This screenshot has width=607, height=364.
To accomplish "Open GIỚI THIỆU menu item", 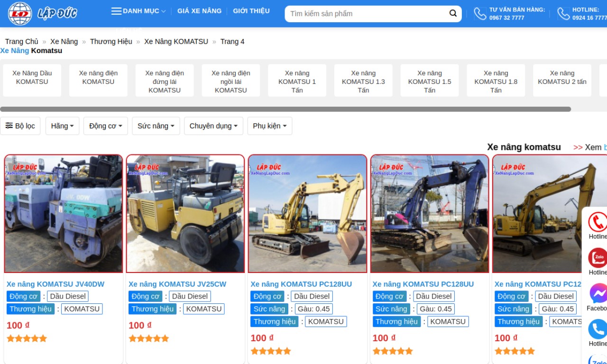I will click(251, 11).
